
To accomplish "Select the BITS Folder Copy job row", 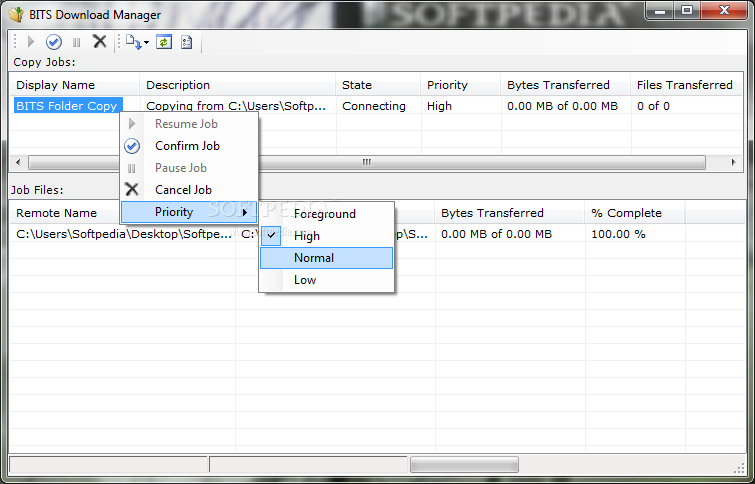I will (x=68, y=106).
